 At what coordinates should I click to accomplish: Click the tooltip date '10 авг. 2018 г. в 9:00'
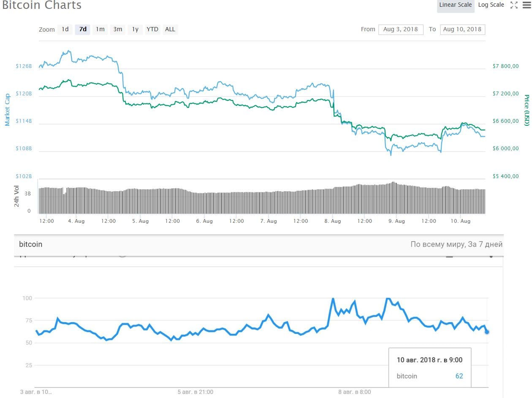point(429,360)
